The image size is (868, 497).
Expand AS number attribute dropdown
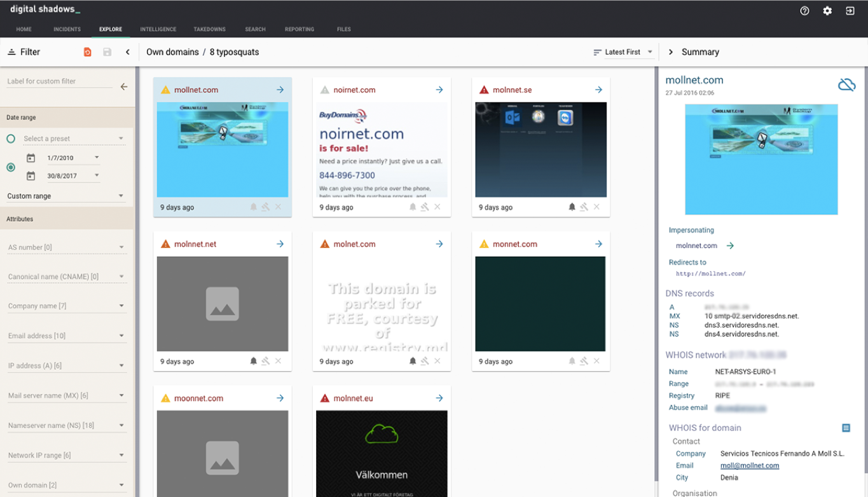66,247
